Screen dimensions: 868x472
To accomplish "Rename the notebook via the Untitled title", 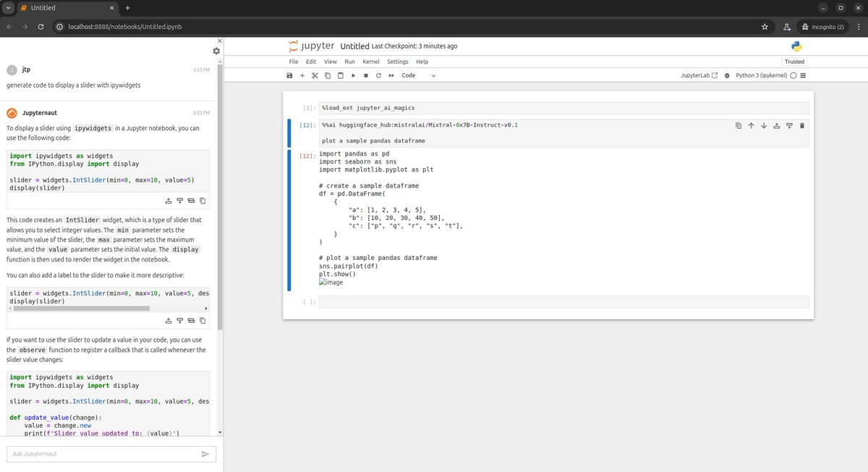I will click(354, 46).
